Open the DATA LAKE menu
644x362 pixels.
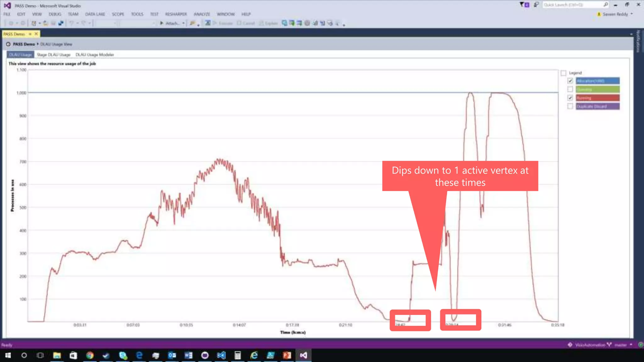[95, 14]
